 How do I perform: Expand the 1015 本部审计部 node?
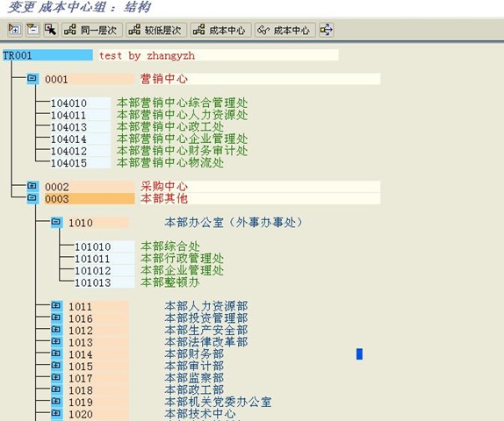point(56,366)
